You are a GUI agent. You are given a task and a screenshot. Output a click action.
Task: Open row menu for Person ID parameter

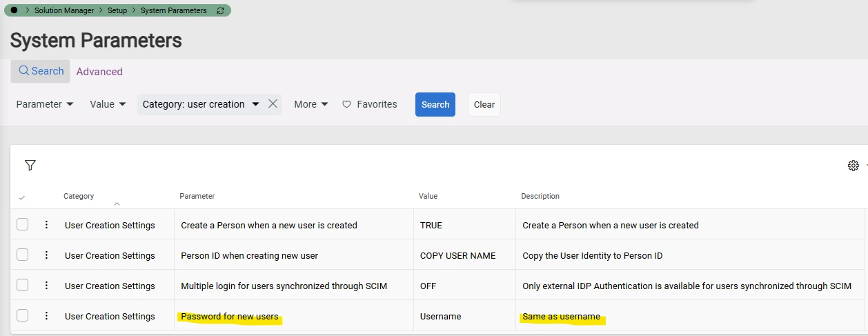(x=46, y=255)
